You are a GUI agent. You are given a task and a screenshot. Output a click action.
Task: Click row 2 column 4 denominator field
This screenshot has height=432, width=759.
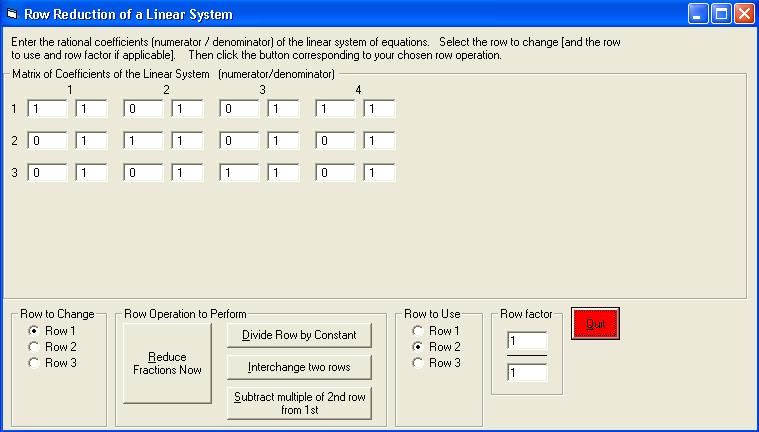(379, 141)
